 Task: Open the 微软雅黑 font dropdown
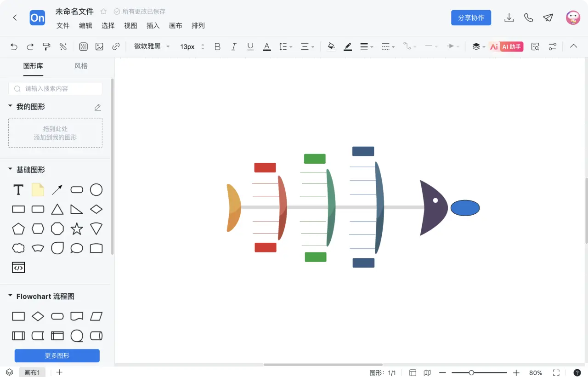[x=152, y=46]
